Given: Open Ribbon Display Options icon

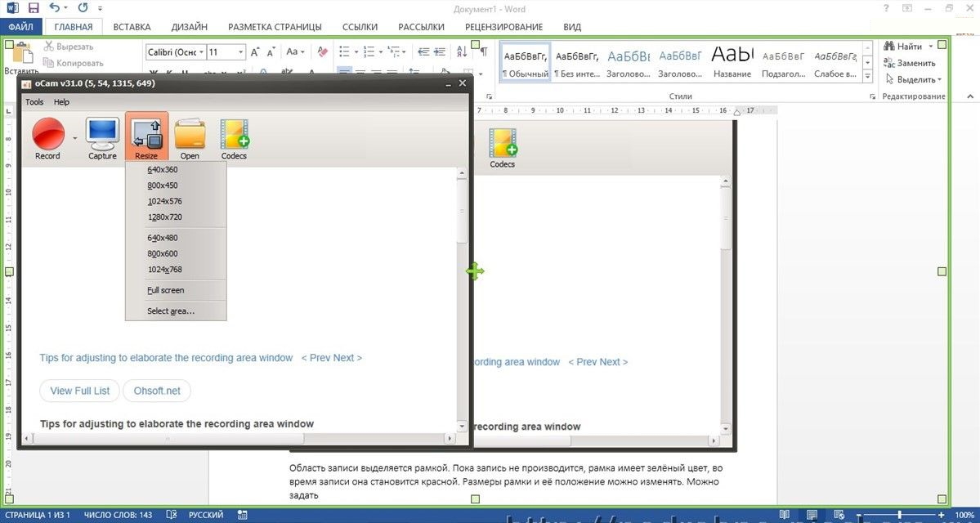Looking at the screenshot, I should [x=907, y=8].
